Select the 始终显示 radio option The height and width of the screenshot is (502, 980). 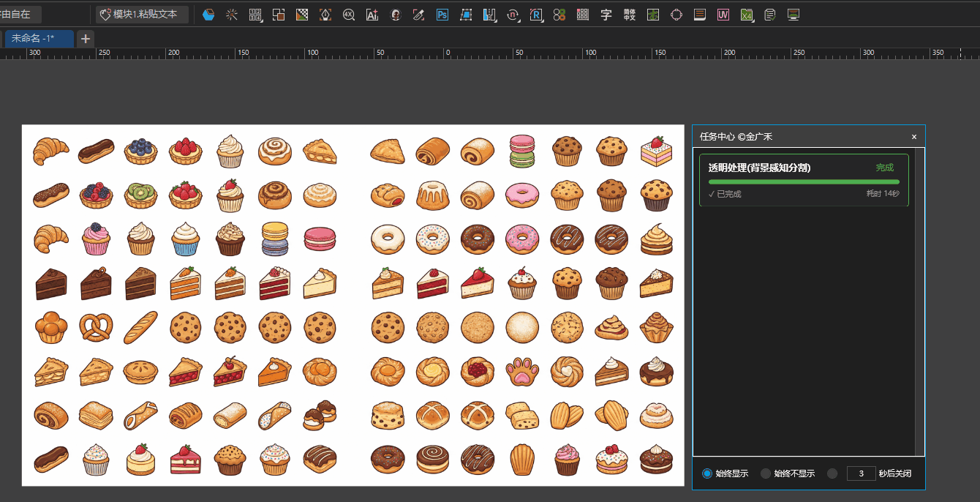(x=707, y=473)
